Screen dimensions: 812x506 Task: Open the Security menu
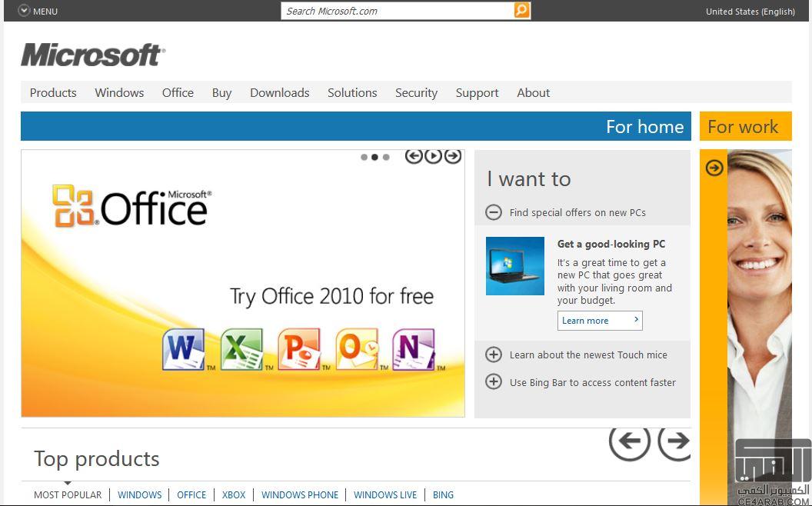pyautogui.click(x=416, y=93)
